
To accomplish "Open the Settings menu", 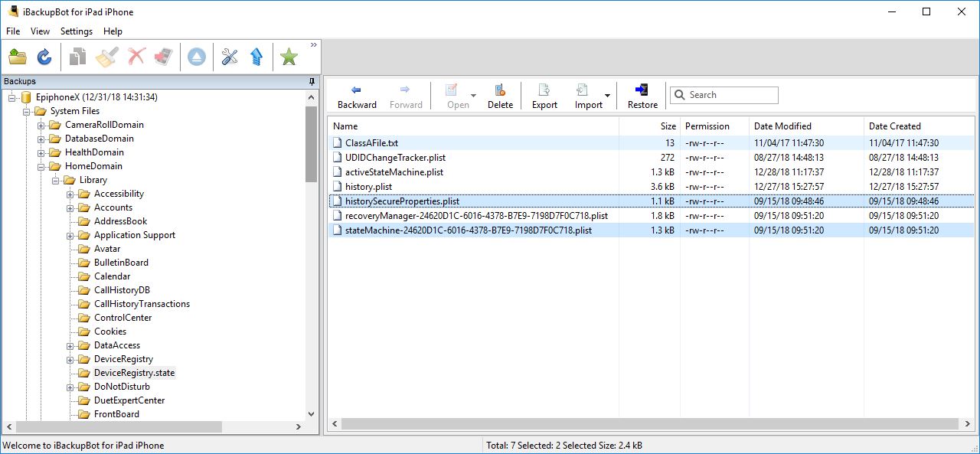I will coord(76,31).
